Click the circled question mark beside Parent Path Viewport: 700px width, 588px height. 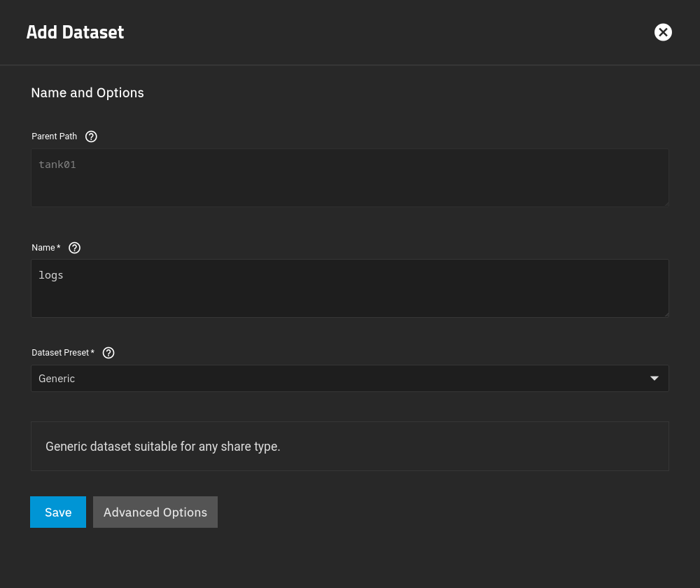[91, 136]
